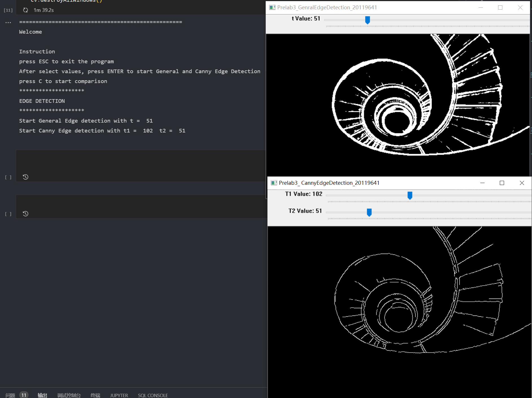Click the 'T1 Value: 102' label
This screenshot has height=398, width=532.
click(304, 194)
